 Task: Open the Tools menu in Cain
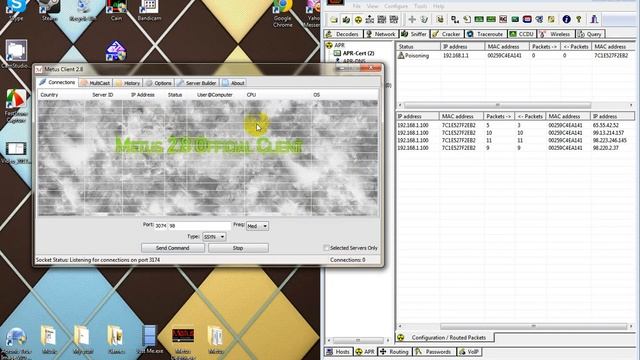[420, 6]
